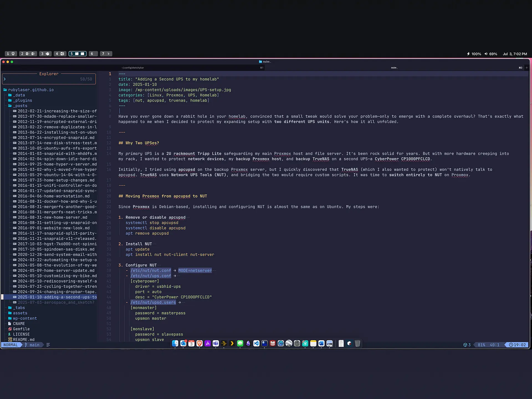Open Obsidian from the Dock

(248, 344)
